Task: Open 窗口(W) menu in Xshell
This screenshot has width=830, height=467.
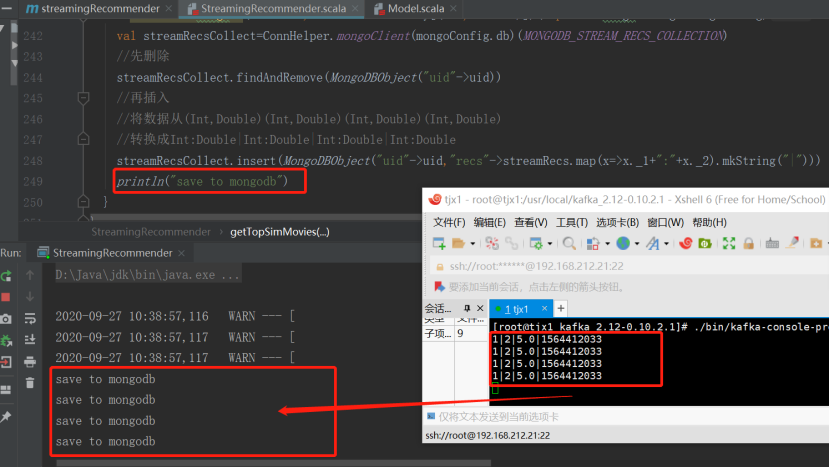Action: 665,222
